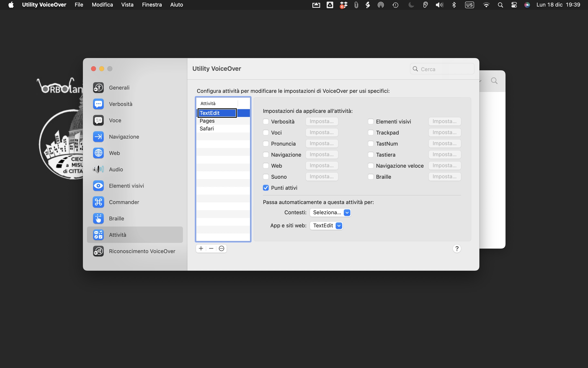Click the date and time in menu bar

558,5
